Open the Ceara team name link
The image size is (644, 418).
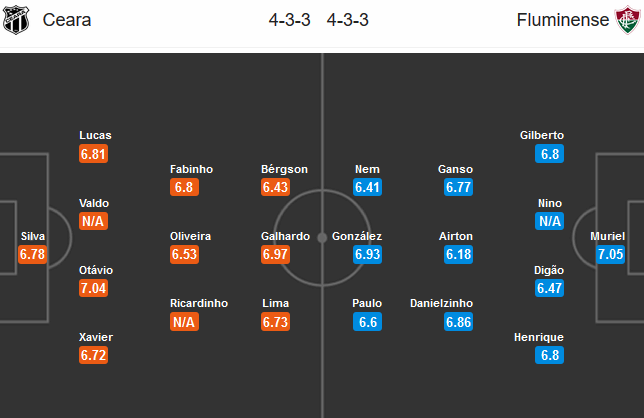67,20
